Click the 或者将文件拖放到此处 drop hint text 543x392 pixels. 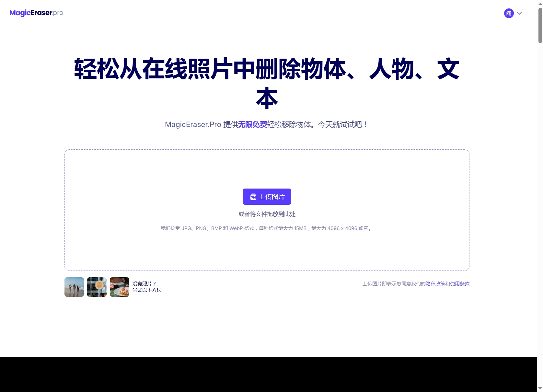(267, 214)
